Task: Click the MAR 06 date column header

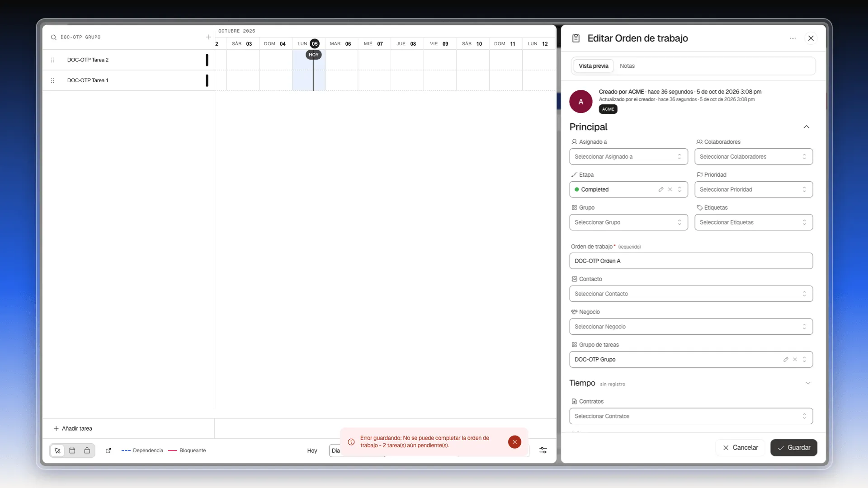Action: 341,44
